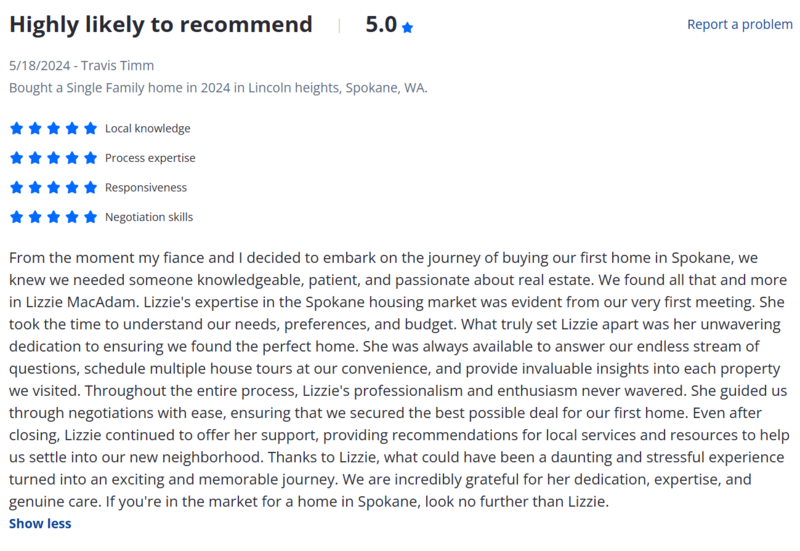Click the Local knowledge label
Screen dimensions: 800x551
click(x=147, y=128)
